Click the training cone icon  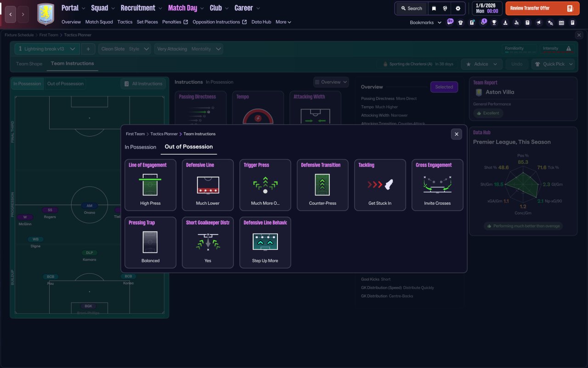[505, 23]
